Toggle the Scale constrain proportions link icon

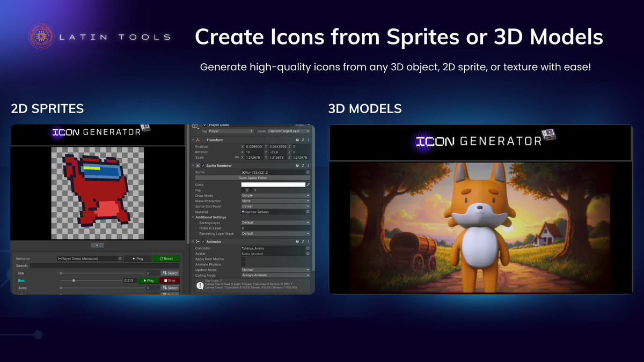tap(237, 157)
